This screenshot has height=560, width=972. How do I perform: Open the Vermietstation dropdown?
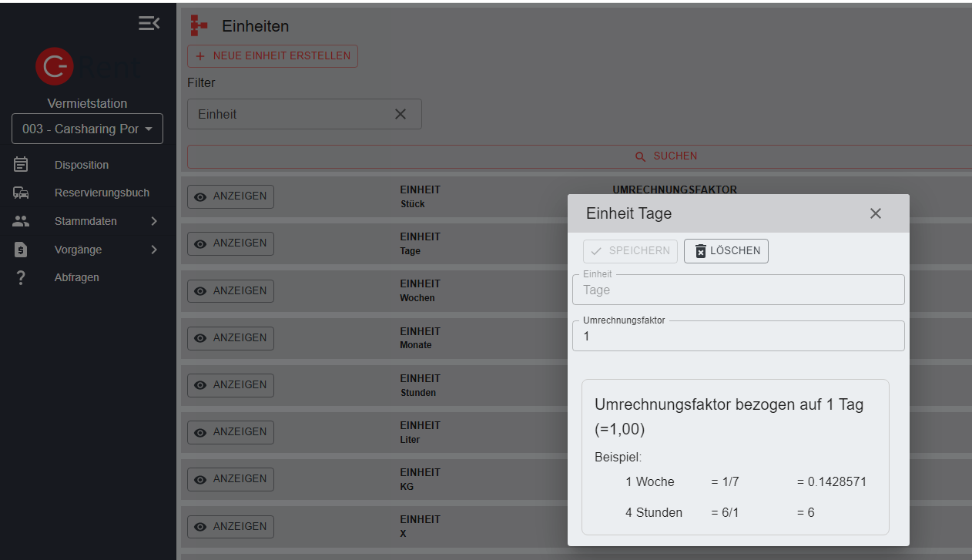[87, 129]
